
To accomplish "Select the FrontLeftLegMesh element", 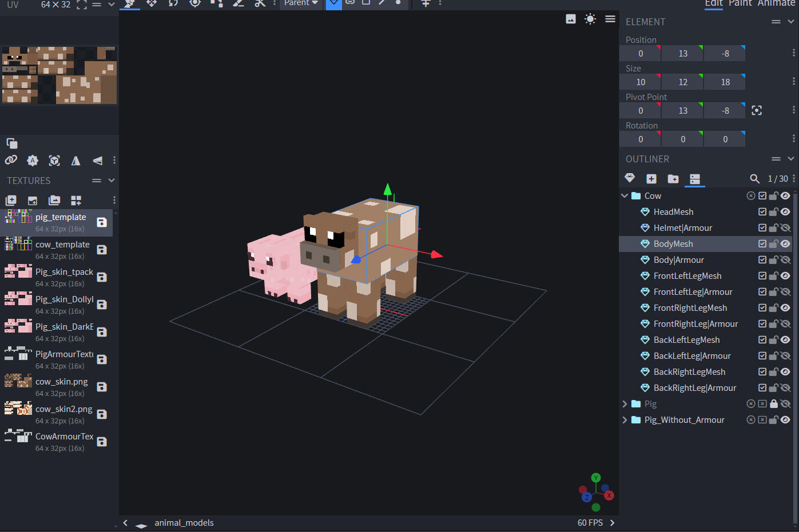I will [687, 276].
